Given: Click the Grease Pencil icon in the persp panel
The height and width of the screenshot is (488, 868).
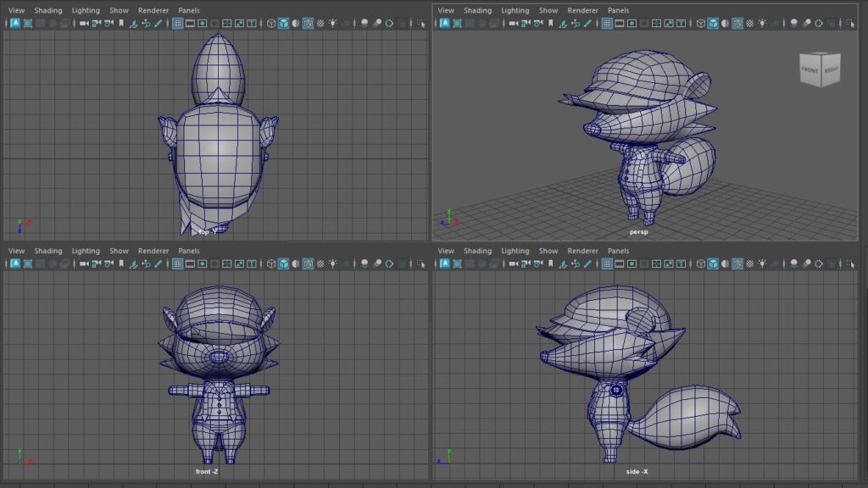Looking at the screenshot, I should (x=588, y=23).
